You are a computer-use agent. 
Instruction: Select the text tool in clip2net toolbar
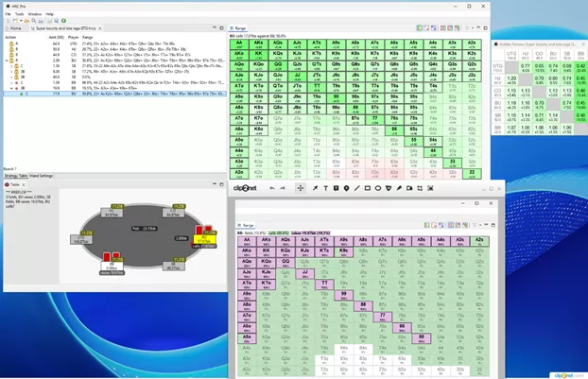pyautogui.click(x=326, y=188)
